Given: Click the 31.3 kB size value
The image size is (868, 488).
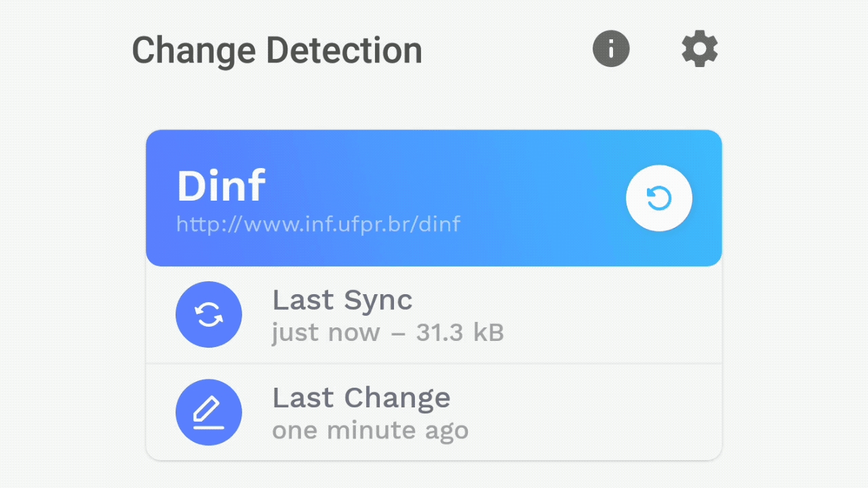Looking at the screenshot, I should click(x=460, y=333).
